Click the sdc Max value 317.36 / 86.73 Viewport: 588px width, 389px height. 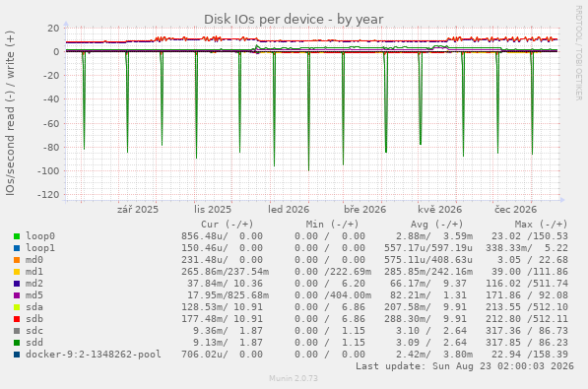pos(527,331)
